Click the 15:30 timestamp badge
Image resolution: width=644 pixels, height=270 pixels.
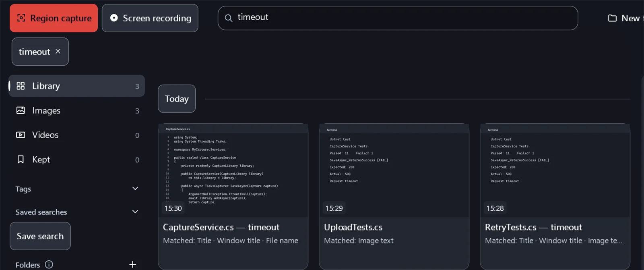click(173, 208)
